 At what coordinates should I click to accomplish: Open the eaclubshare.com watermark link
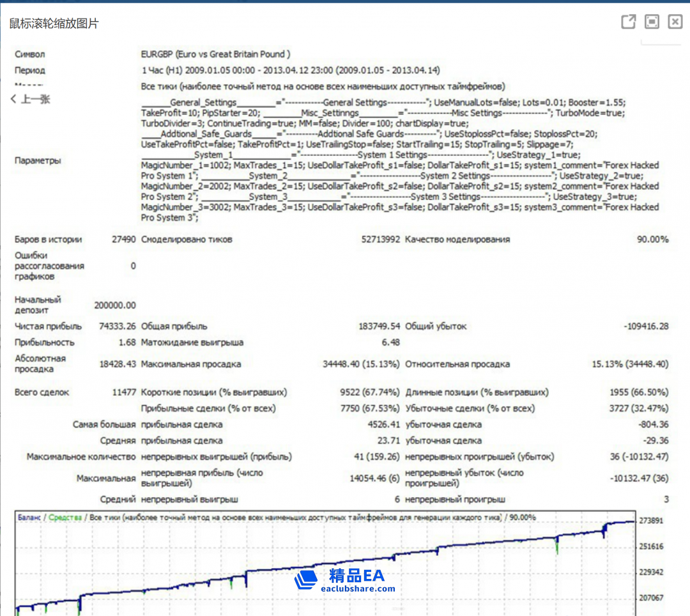(x=358, y=589)
